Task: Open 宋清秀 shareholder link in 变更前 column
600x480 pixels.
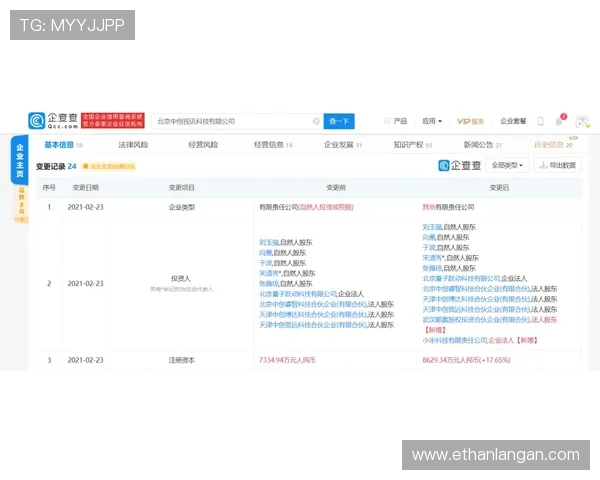Action: 269,273
